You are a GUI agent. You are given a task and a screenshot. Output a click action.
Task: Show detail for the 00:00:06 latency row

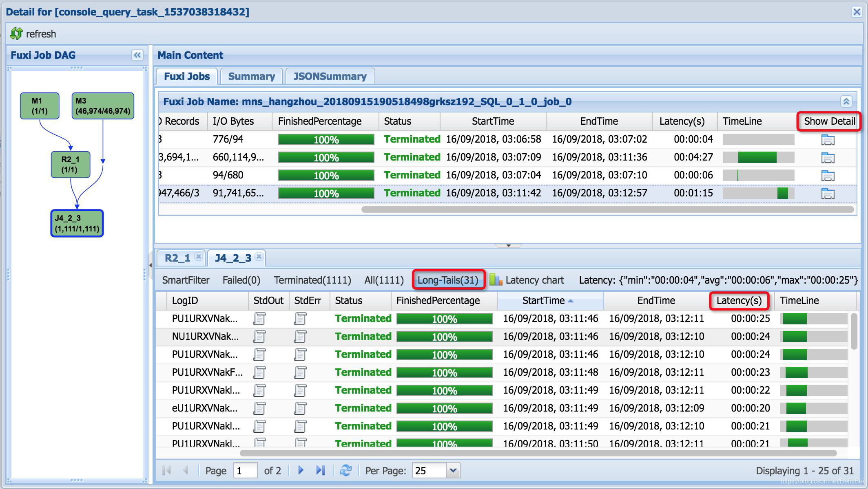[828, 175]
